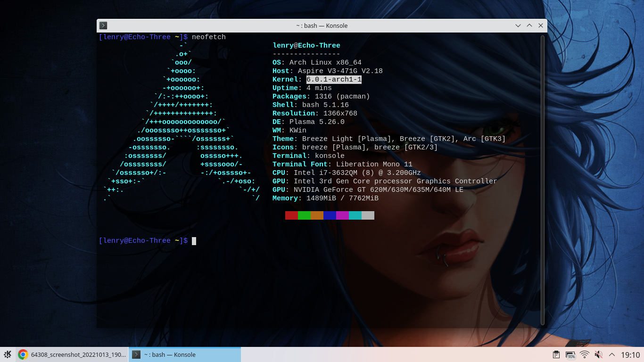Click '1489MiB / 7762MiB' memory value
644x362 pixels.
click(x=342, y=198)
